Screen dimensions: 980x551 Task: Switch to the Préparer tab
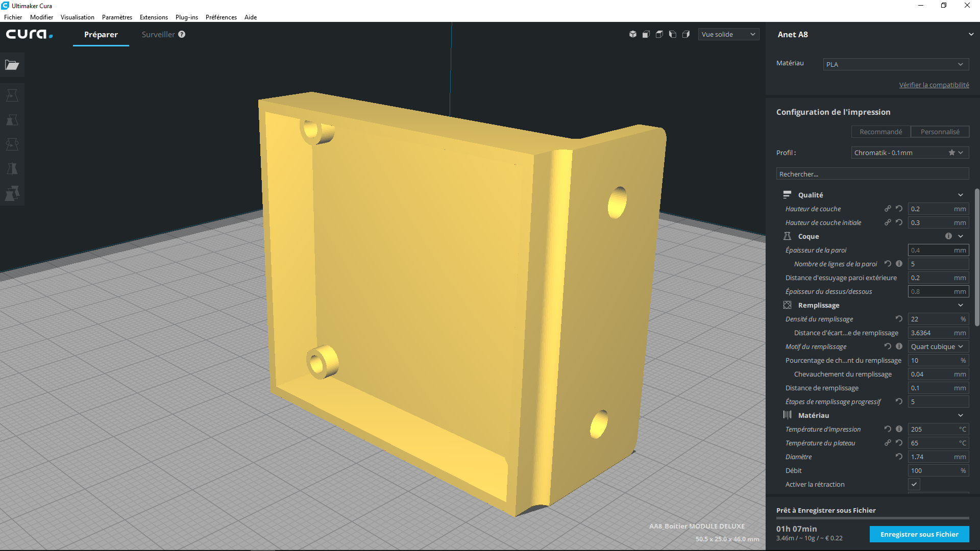point(101,34)
